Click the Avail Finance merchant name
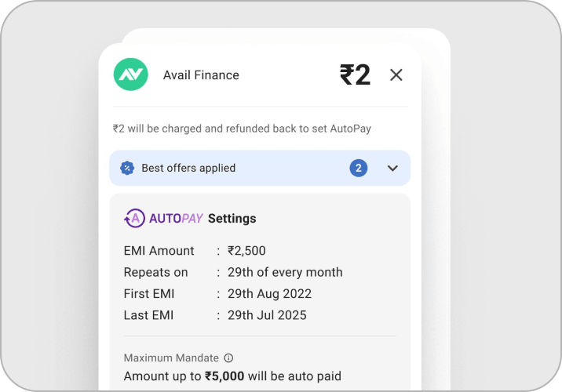 (x=201, y=75)
